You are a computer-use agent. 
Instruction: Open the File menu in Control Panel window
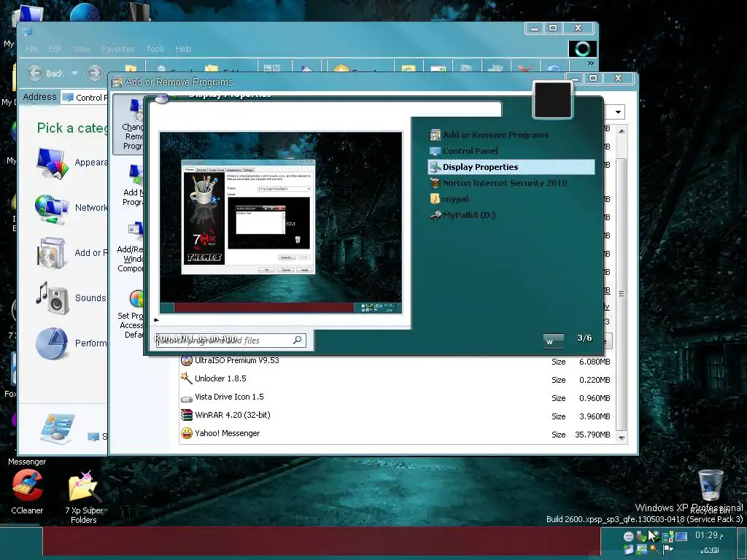[x=31, y=49]
